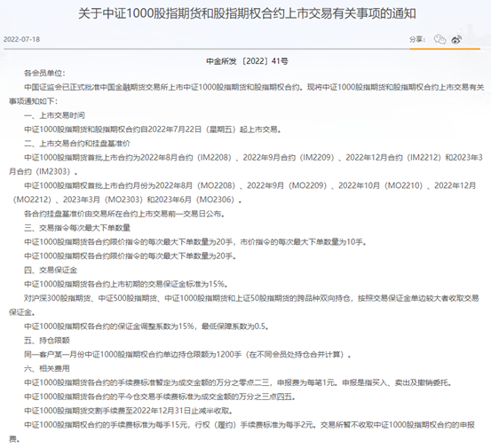Click the line on 平今仓 fee 万分之三点四五
Viewport: 491px width, 448px height.
coord(160,397)
